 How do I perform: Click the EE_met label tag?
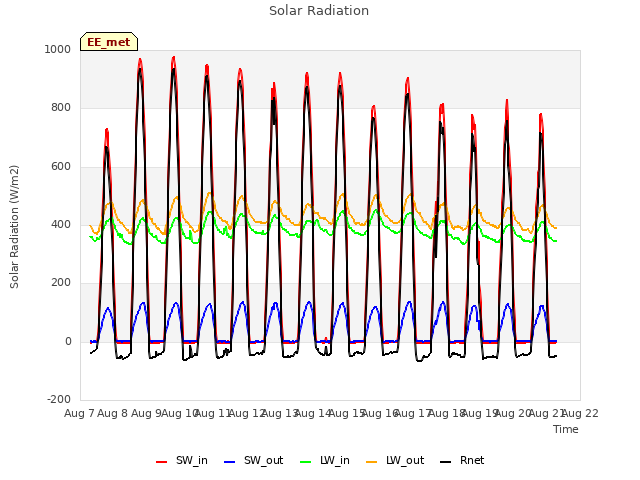(109, 42)
